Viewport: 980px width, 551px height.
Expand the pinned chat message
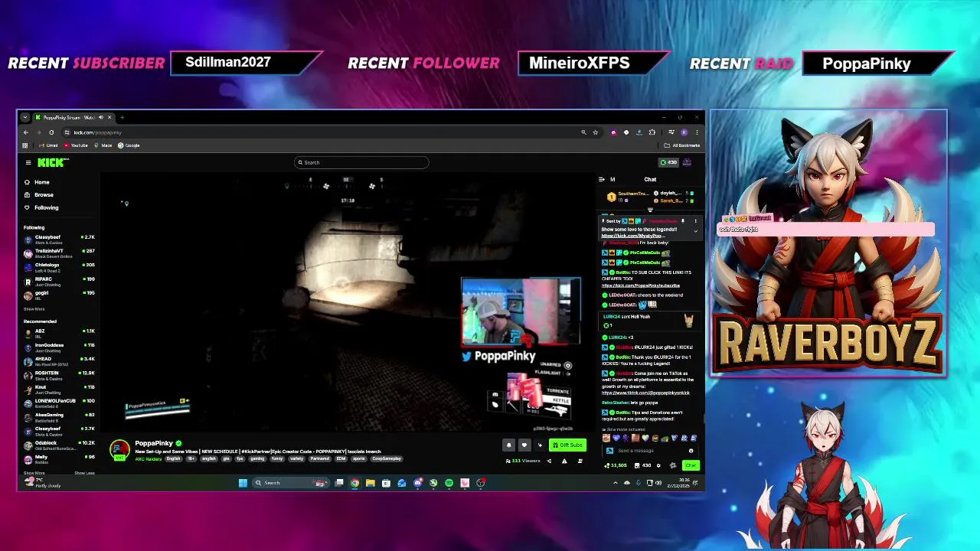[695, 230]
